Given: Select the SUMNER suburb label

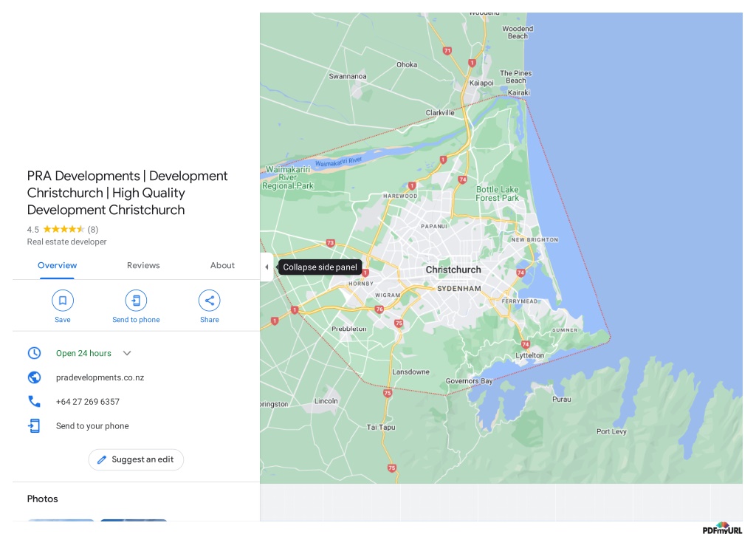Looking at the screenshot, I should click(565, 330).
